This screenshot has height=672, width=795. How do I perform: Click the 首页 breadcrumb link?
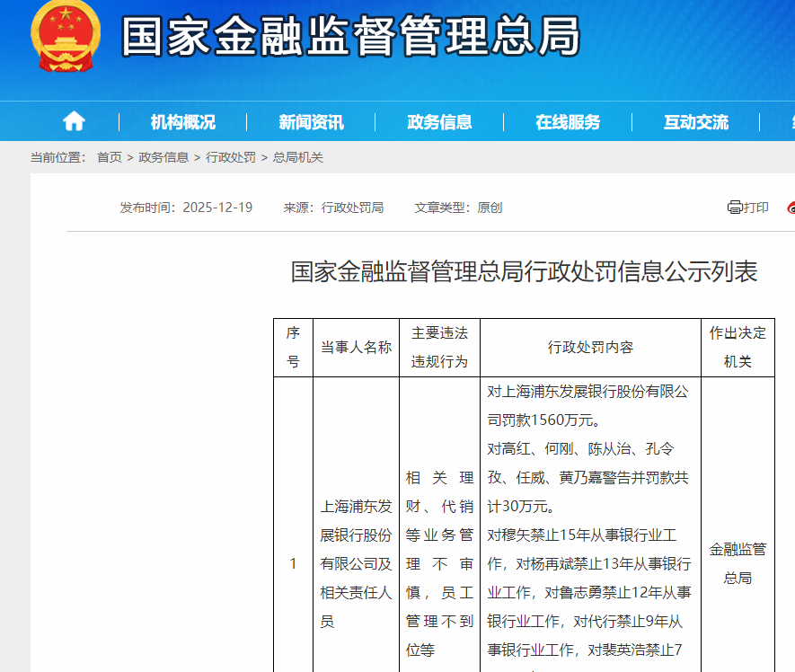(x=110, y=157)
